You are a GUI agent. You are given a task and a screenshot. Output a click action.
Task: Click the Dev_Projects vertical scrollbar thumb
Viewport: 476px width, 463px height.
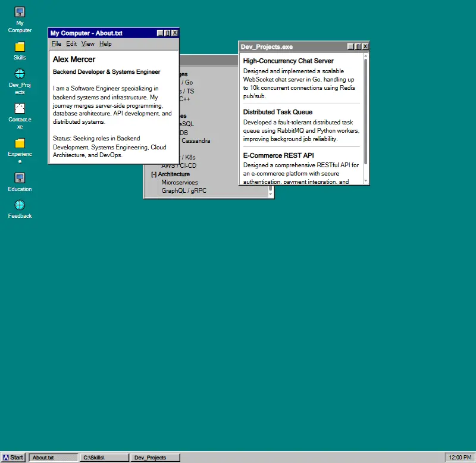[365, 112]
